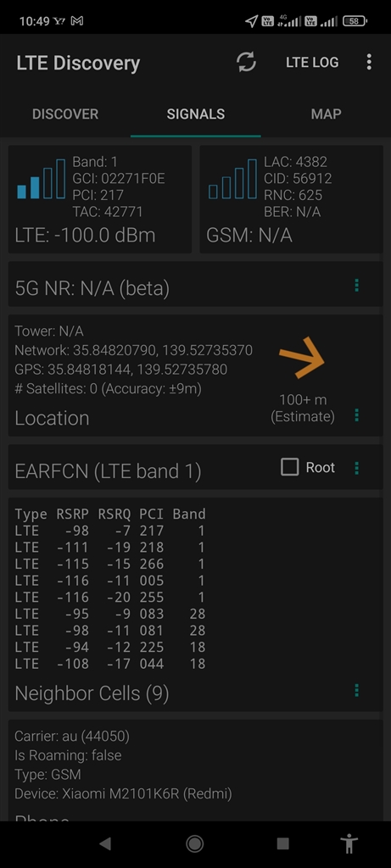Open the LTE LOG

tap(312, 63)
